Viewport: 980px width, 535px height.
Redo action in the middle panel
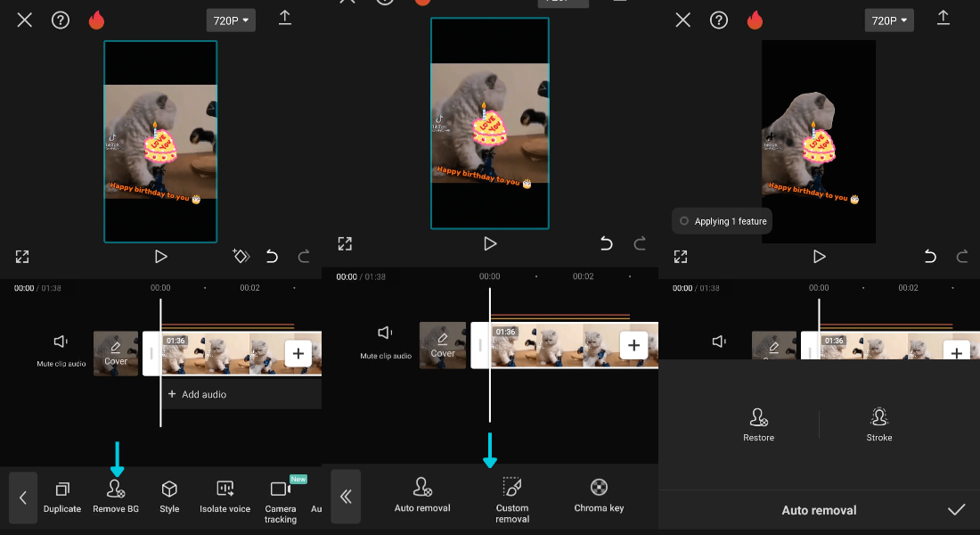[640, 243]
